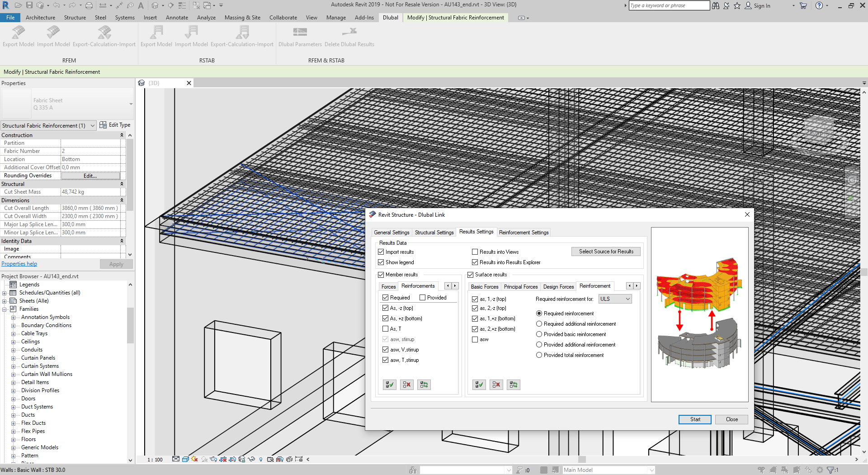868x475 pixels.
Task: Open the Principal Forces tab
Action: [521, 287]
